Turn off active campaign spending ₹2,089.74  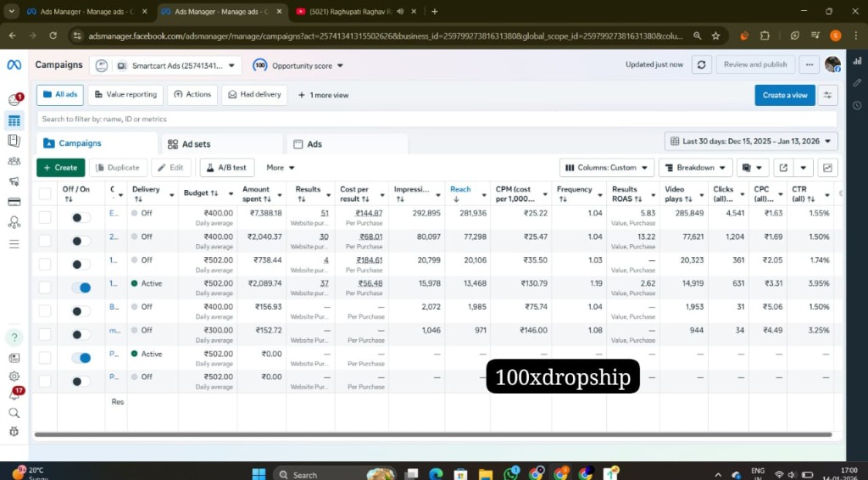tap(81, 287)
